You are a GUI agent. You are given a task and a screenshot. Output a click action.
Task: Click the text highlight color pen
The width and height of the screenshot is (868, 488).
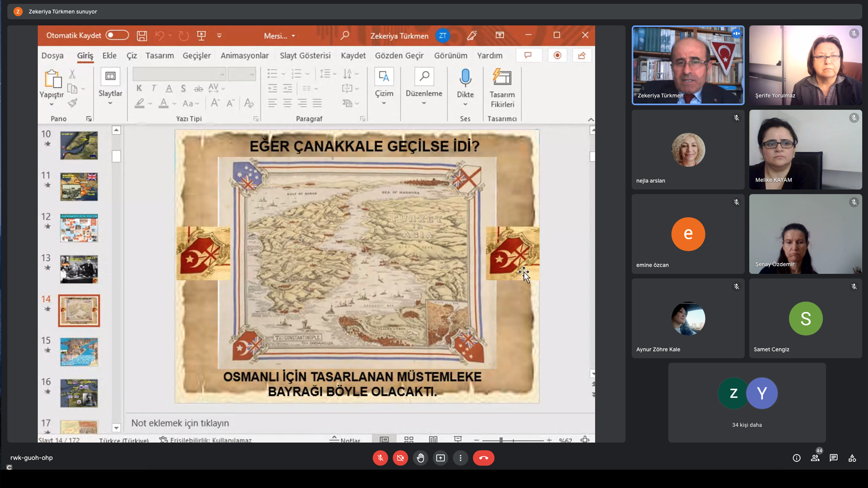(140, 104)
